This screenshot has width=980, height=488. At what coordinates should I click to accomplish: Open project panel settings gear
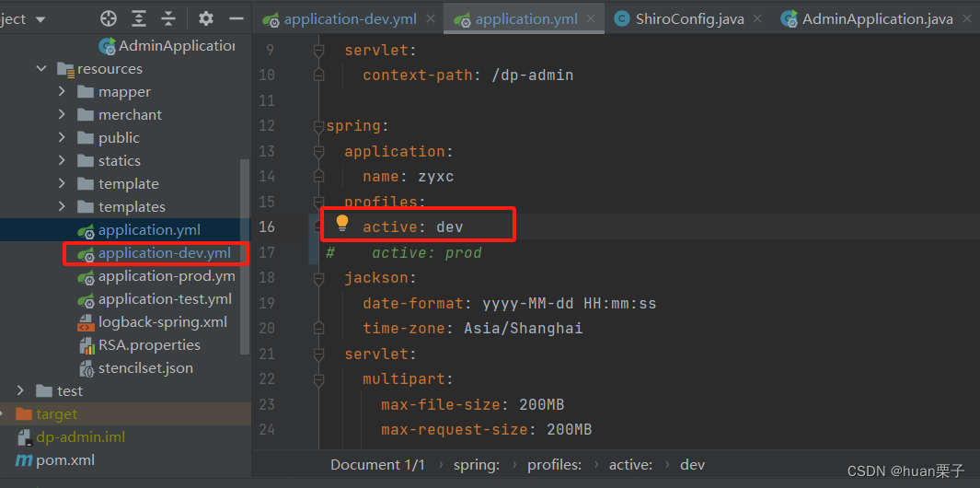point(205,18)
